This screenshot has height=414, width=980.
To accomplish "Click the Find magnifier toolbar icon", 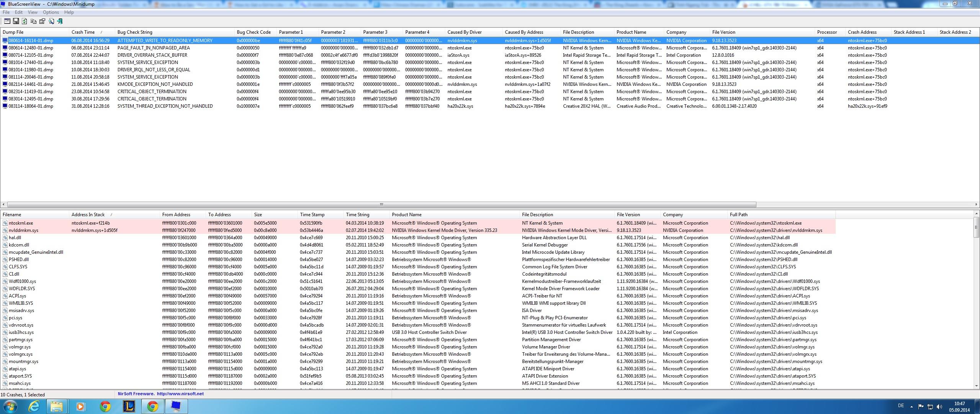I will click(51, 21).
